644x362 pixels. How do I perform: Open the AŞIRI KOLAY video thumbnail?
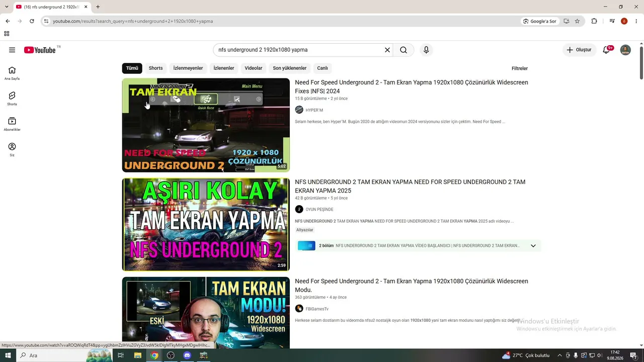pyautogui.click(x=206, y=224)
